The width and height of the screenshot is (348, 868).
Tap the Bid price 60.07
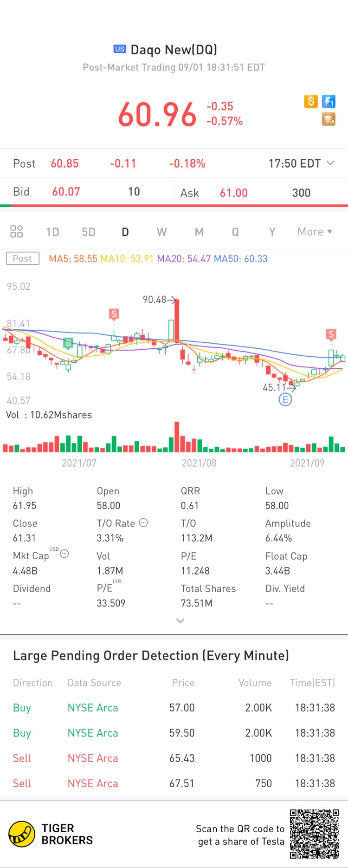tap(66, 192)
